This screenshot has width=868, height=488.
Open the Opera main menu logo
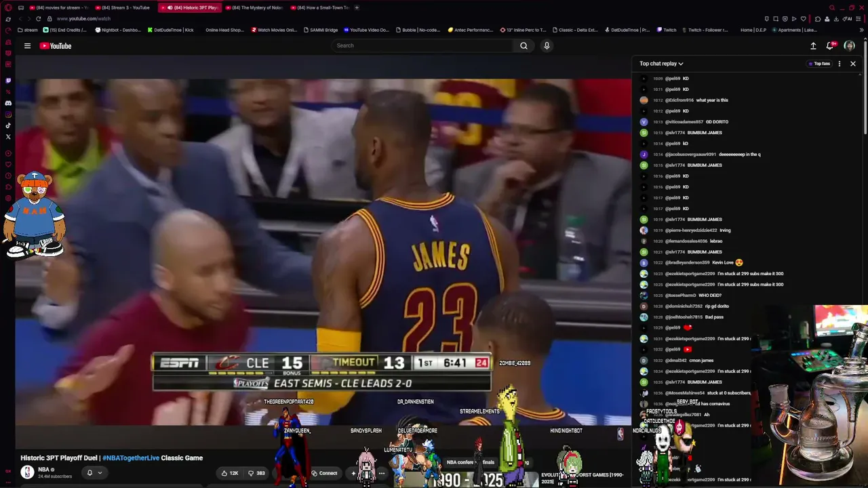(8, 7)
